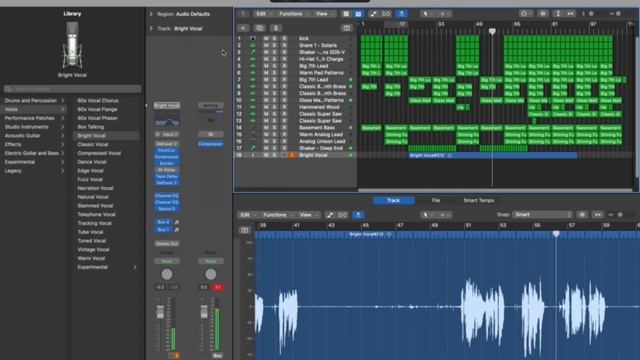Screen dimensions: 640x360
Task: Toggle Flex view in the tracks toolbar
Action: coord(386,13)
